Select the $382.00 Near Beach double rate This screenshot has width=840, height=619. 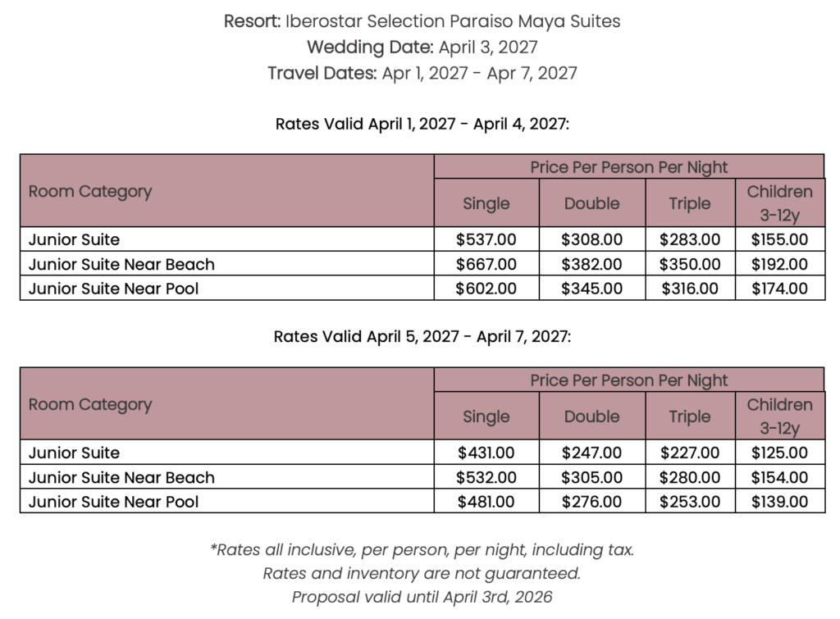pyautogui.click(x=592, y=265)
